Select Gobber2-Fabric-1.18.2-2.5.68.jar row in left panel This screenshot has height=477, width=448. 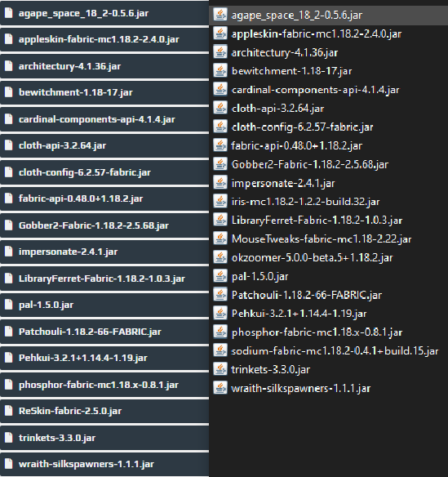coord(104,225)
